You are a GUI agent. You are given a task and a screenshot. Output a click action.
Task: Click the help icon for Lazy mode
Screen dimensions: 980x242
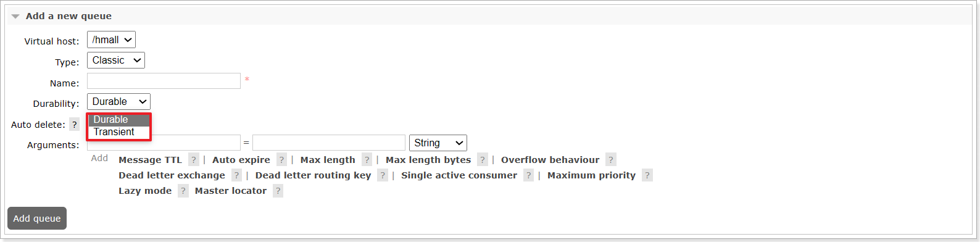click(x=183, y=191)
